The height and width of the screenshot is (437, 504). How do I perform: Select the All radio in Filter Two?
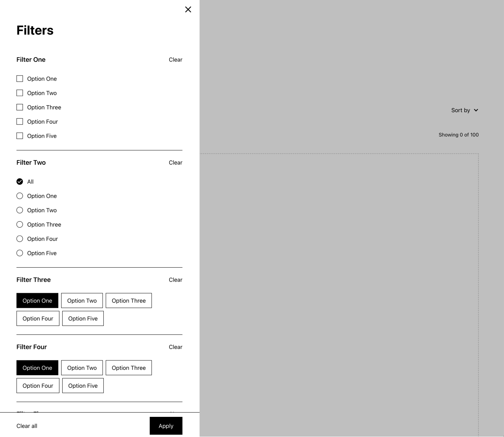coord(20,182)
